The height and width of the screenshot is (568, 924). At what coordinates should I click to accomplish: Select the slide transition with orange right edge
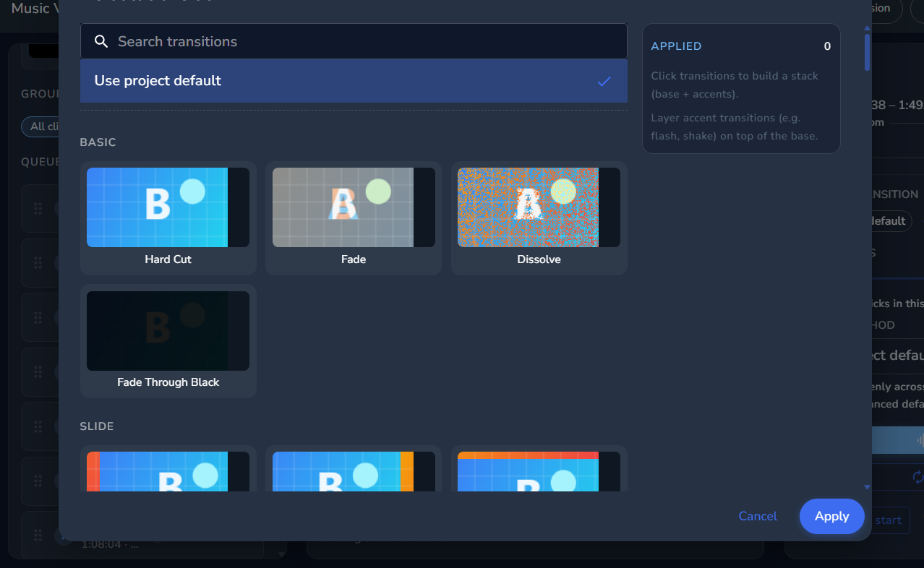354,470
